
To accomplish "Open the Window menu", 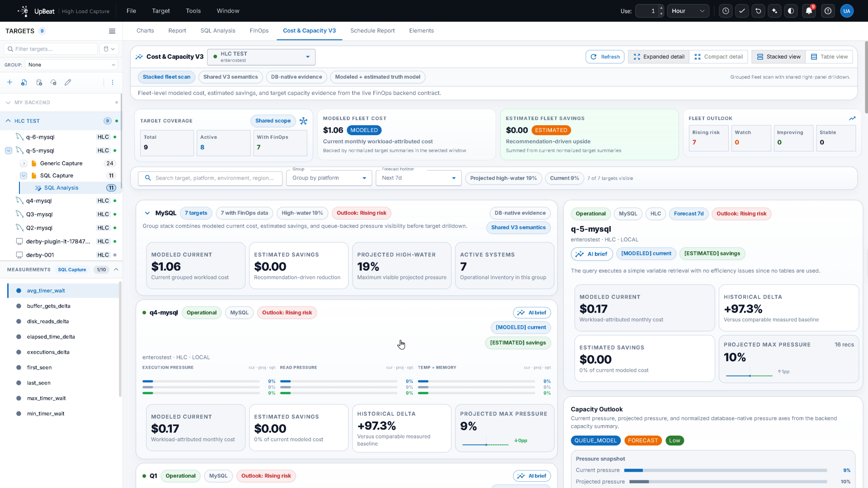I will click(228, 11).
